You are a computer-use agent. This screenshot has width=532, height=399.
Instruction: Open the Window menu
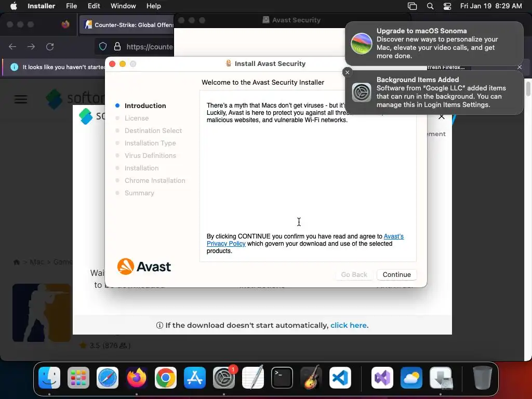(123, 6)
